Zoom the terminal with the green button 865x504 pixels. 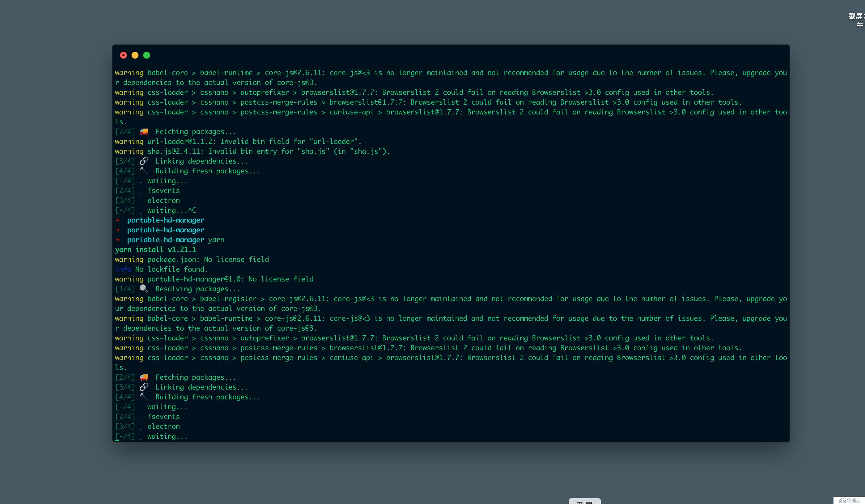147,55
